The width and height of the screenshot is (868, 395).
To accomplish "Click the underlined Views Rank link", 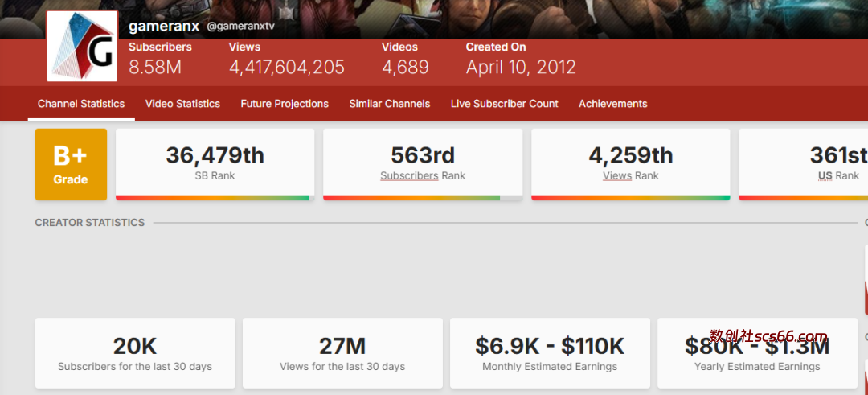I will click(616, 175).
